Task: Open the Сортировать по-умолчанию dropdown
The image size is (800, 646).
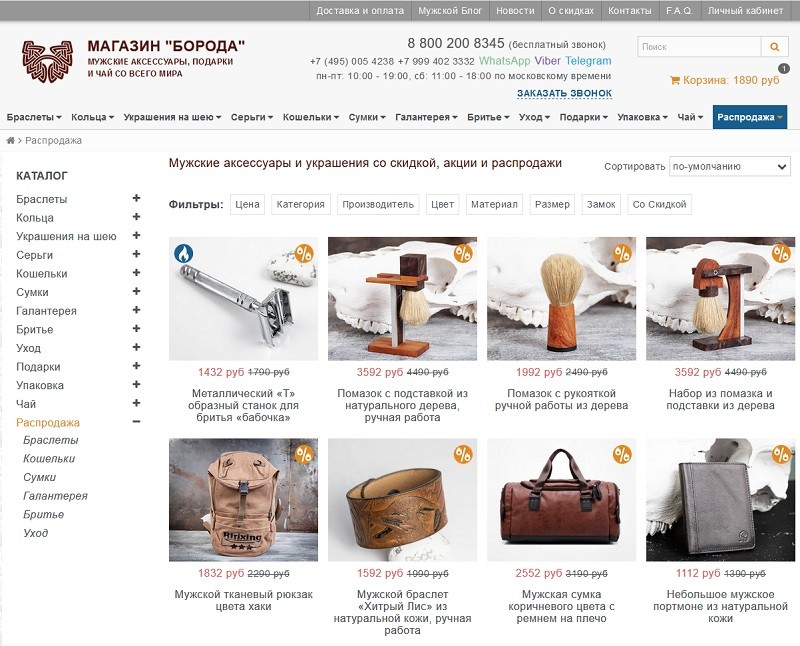Action: pos(730,166)
